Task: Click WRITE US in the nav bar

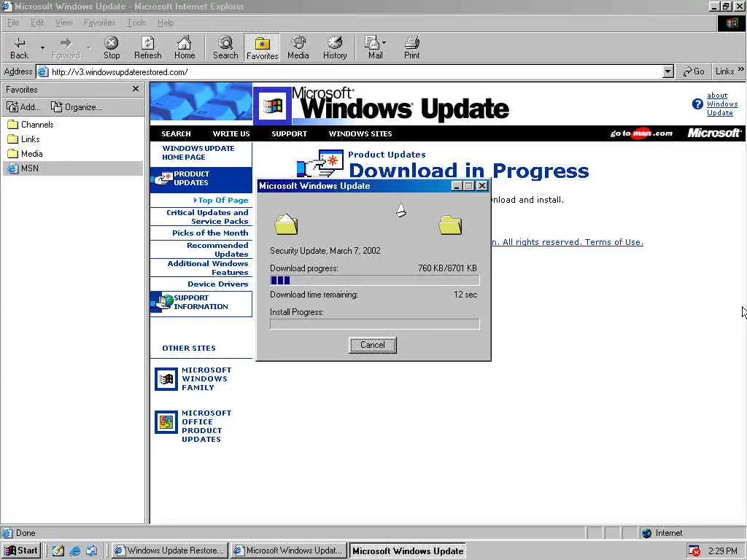Action: [231, 134]
